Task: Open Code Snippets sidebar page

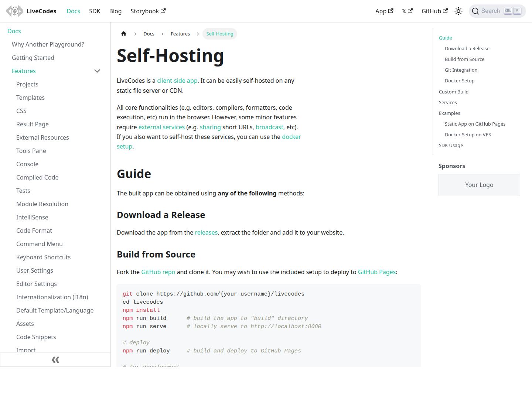Action: [x=36, y=337]
